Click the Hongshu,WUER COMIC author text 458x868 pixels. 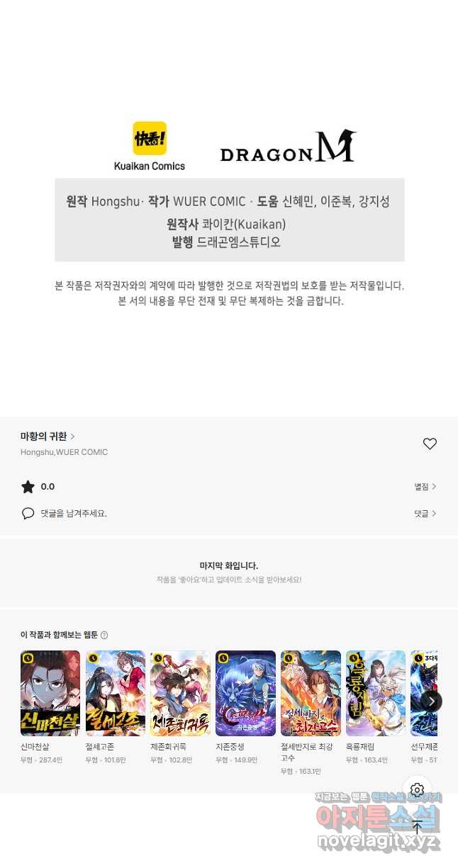tap(65, 452)
